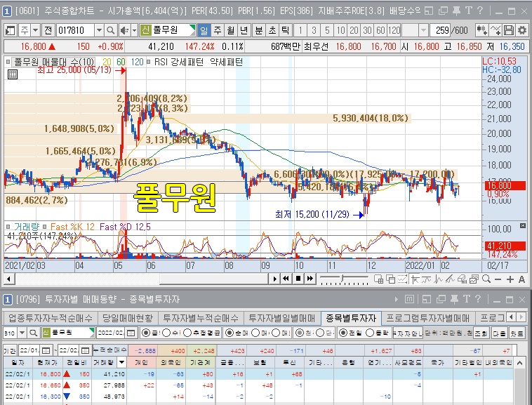The width and height of the screenshot is (532, 405).
Task: Select the 매수 radio button
Action: click(255, 333)
